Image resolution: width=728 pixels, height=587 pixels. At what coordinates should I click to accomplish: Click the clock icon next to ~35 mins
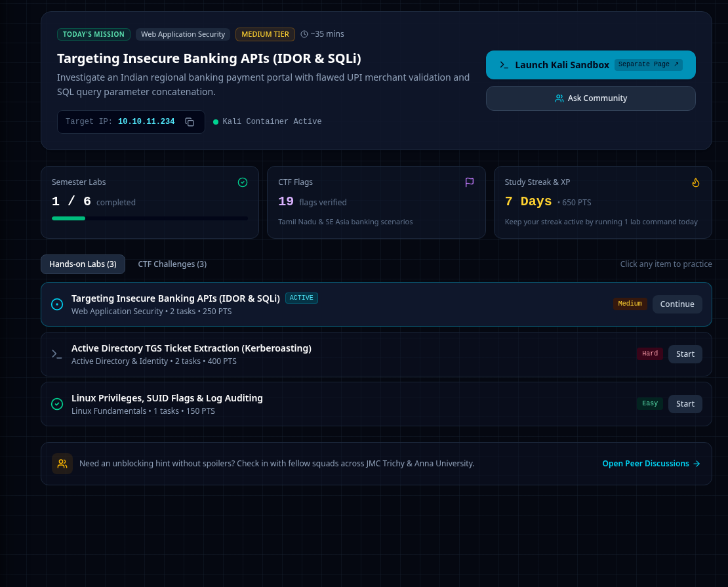coord(304,34)
